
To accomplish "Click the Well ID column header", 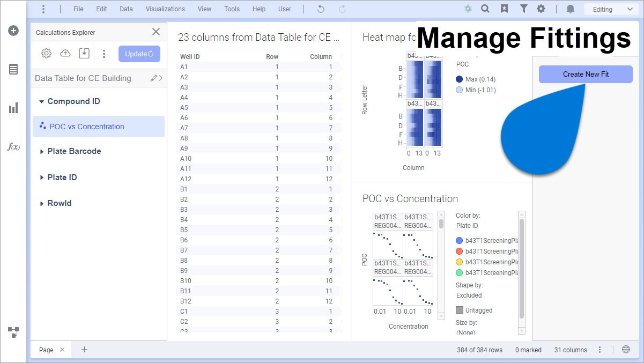I will coord(190,57).
